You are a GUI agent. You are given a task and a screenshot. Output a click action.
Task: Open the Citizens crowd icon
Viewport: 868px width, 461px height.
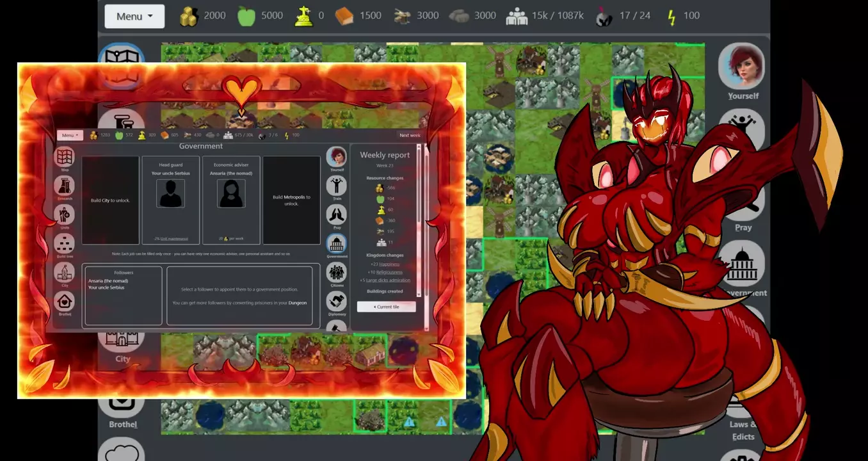(x=337, y=273)
